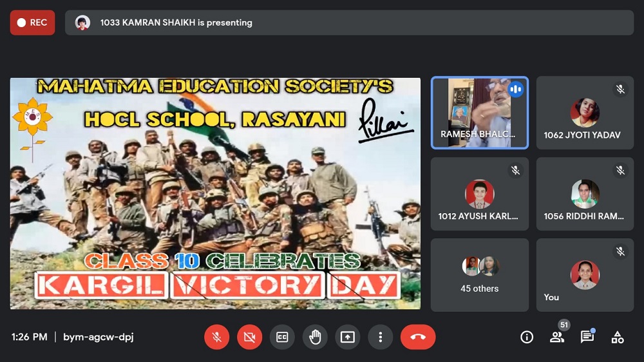
Task: Click the shared Kargil Victory Day presentation
Action: point(215,193)
